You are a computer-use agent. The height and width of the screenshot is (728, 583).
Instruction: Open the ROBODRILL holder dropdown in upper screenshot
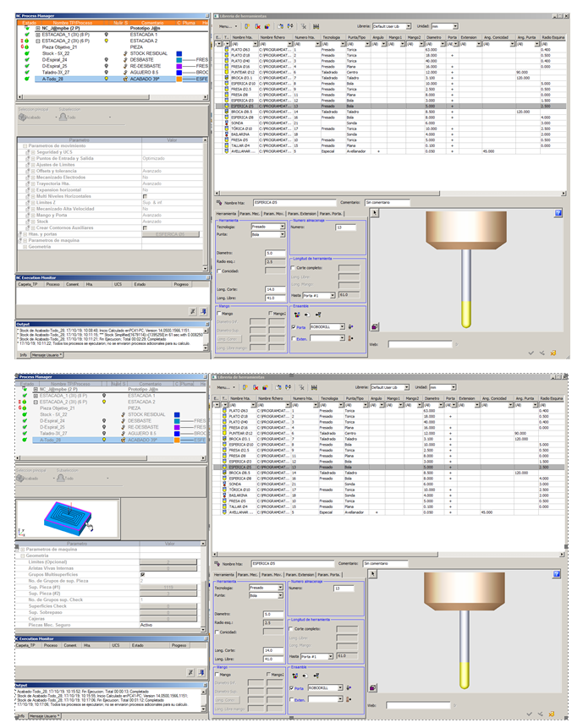pyautogui.click(x=343, y=327)
